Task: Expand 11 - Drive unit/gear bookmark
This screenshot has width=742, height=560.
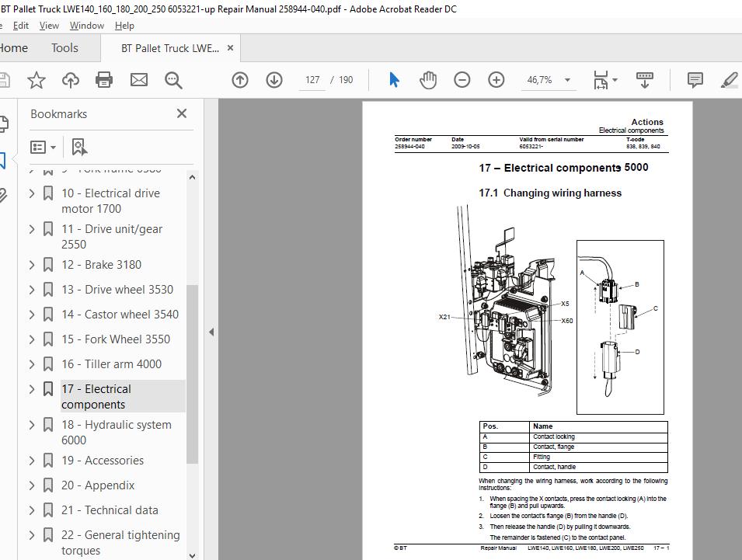Action: [32, 229]
